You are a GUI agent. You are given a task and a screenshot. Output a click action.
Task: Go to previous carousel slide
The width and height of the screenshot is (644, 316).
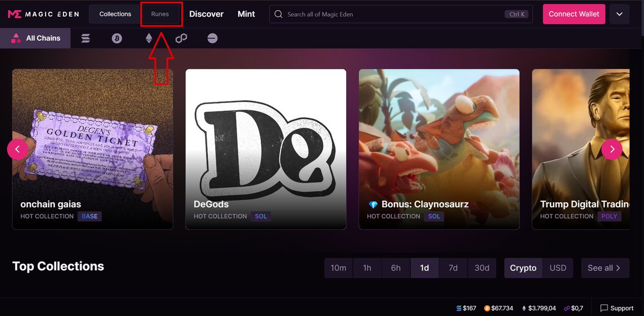point(17,149)
